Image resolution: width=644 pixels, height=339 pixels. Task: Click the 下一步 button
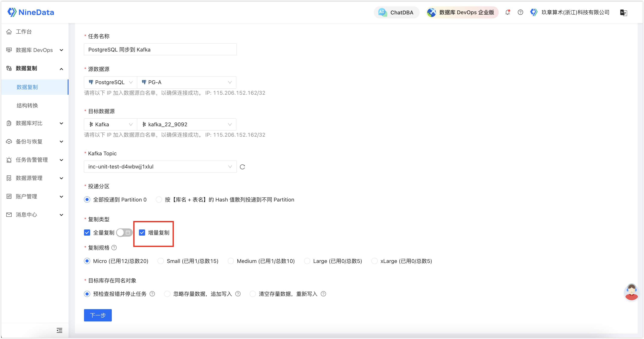(98, 315)
